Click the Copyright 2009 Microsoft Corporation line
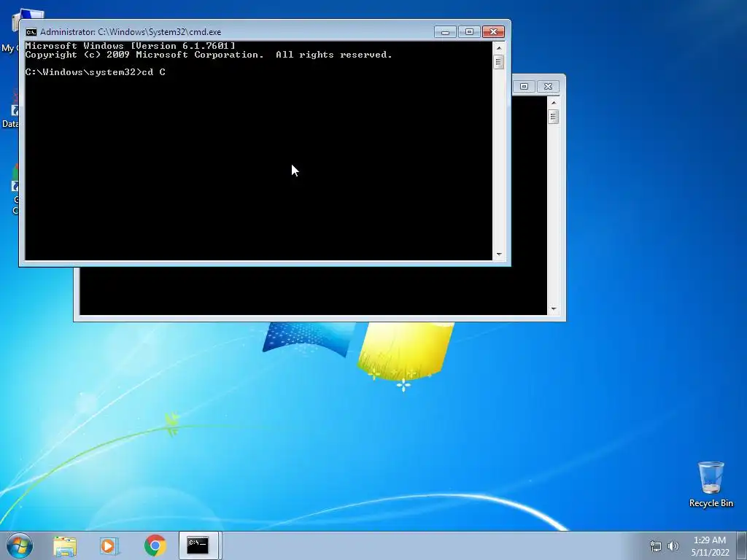 (209, 55)
